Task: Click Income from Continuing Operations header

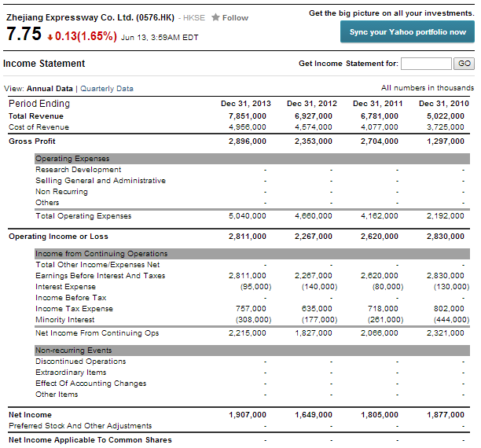Action: (x=252, y=254)
